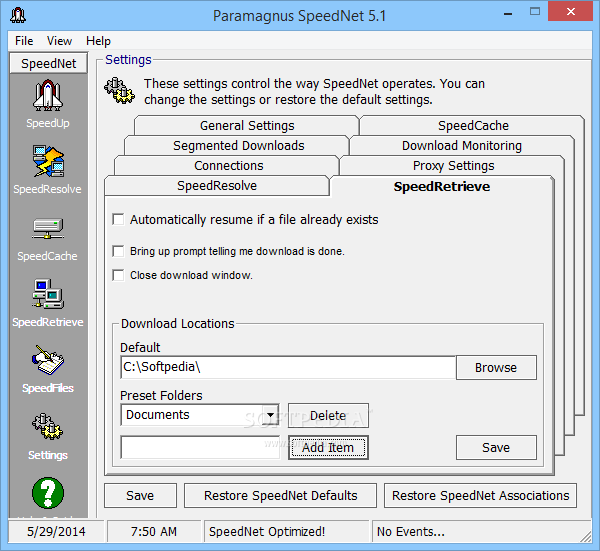Click SpeedNet Optimized! status text

coord(267,531)
